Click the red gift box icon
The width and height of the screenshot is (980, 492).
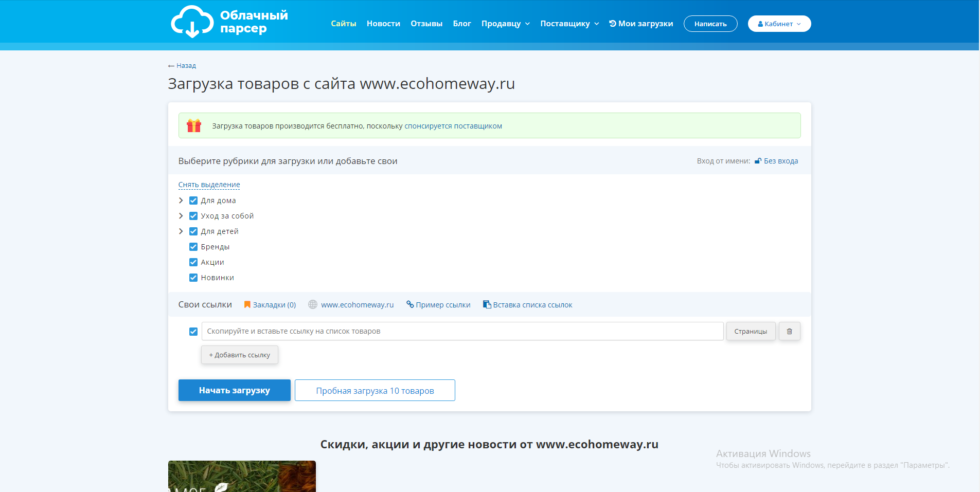point(194,125)
